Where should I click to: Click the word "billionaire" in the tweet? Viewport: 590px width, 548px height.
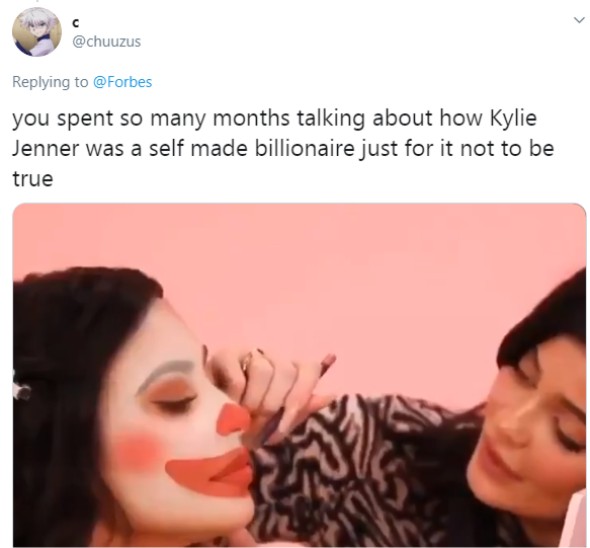[304, 148]
